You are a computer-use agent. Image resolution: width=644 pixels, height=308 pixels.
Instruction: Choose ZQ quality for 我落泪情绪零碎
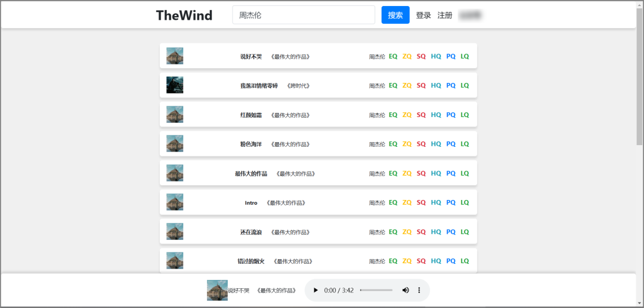[407, 85]
